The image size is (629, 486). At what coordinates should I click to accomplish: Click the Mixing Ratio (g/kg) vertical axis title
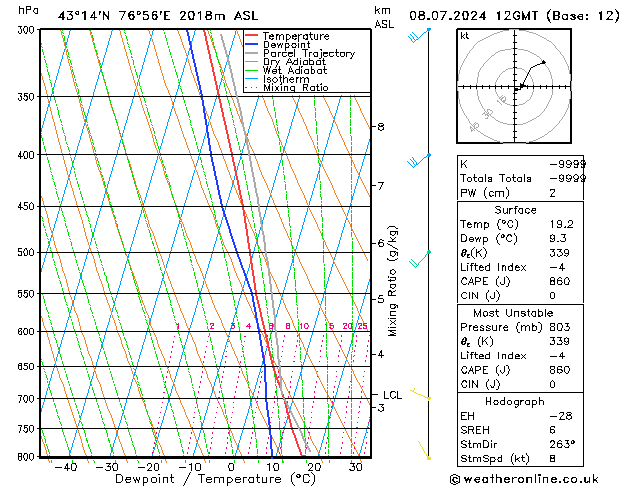point(392,281)
